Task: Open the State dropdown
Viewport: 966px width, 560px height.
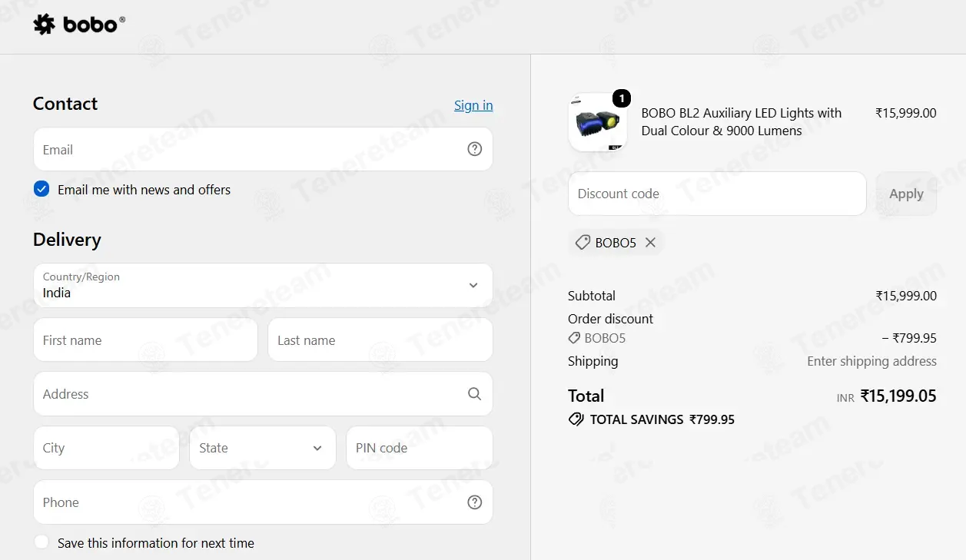Action: pyautogui.click(x=263, y=448)
